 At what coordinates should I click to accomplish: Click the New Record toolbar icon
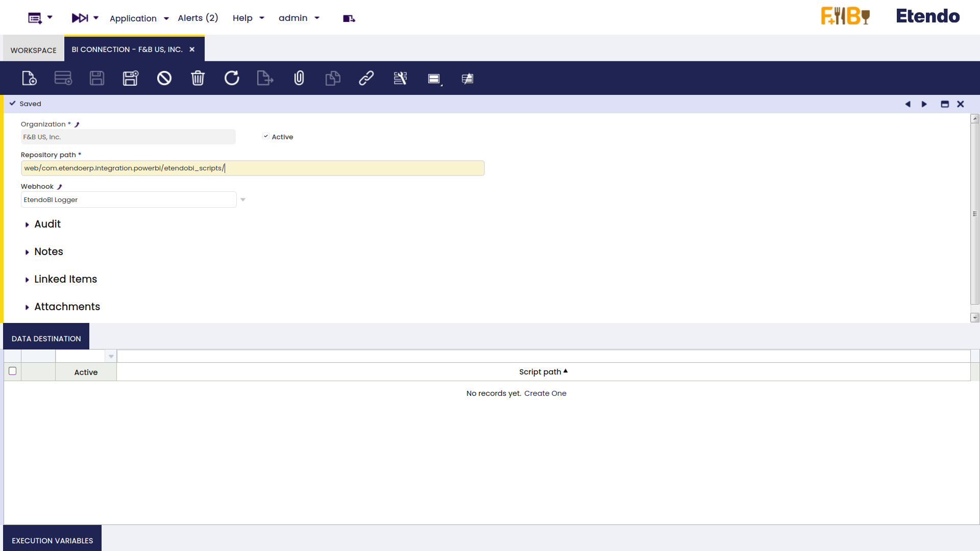click(x=29, y=78)
